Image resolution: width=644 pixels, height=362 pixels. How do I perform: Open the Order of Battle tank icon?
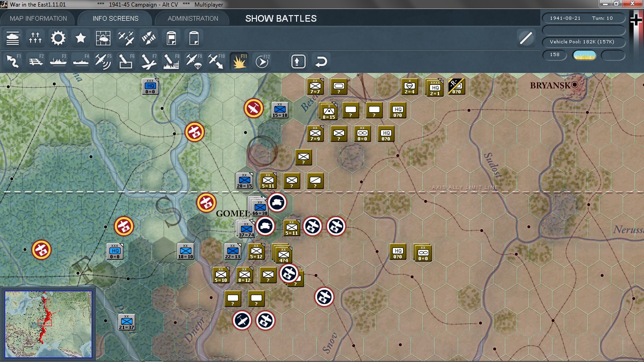[13, 38]
